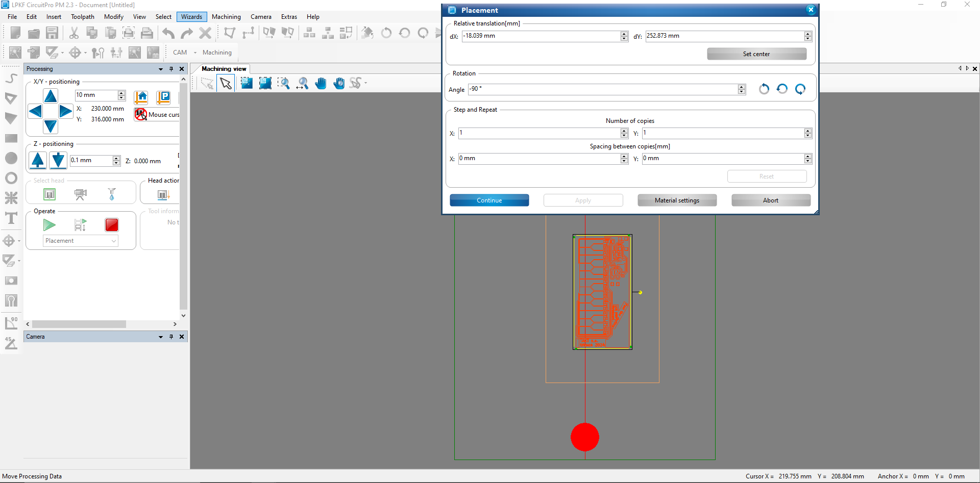Screen dimensions: 980x483
Task: Click the red Stop button in Operate
Action: tap(112, 225)
